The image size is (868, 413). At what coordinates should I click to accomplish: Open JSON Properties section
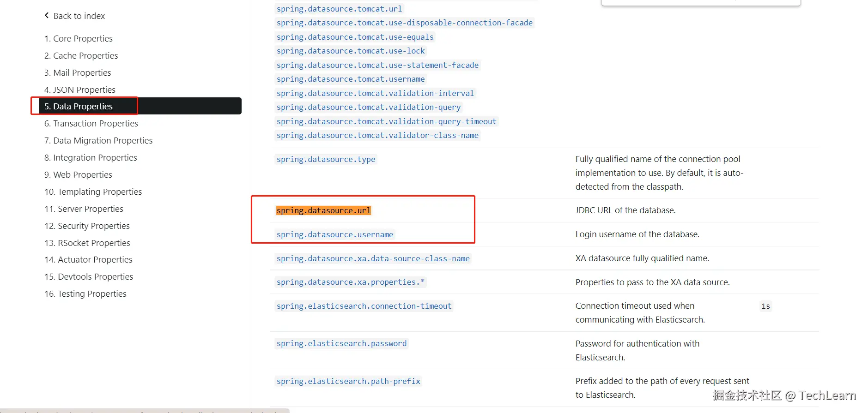[80, 90]
